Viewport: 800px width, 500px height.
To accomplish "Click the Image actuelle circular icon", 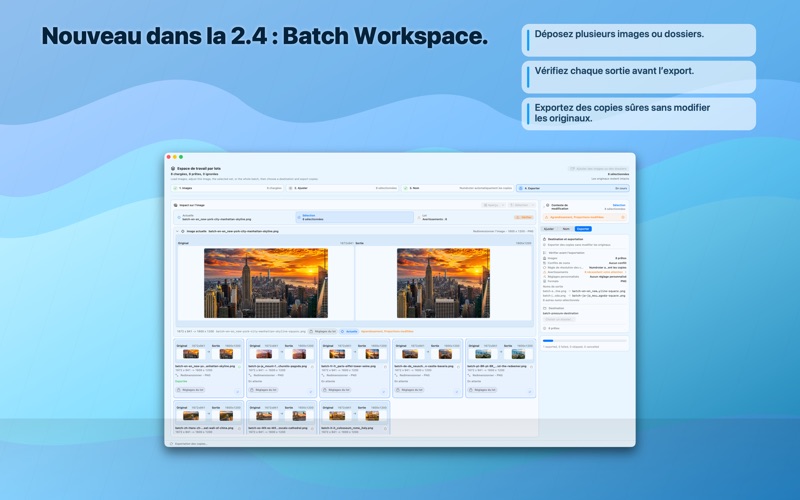I will pyautogui.click(x=183, y=231).
